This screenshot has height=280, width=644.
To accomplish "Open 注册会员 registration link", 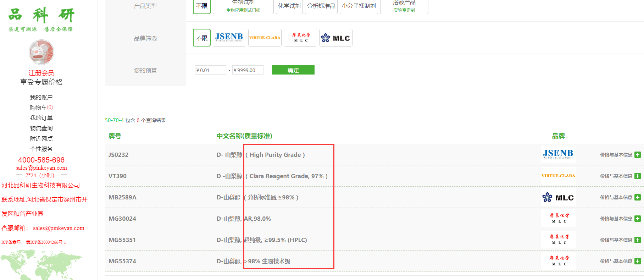I will point(41,73).
